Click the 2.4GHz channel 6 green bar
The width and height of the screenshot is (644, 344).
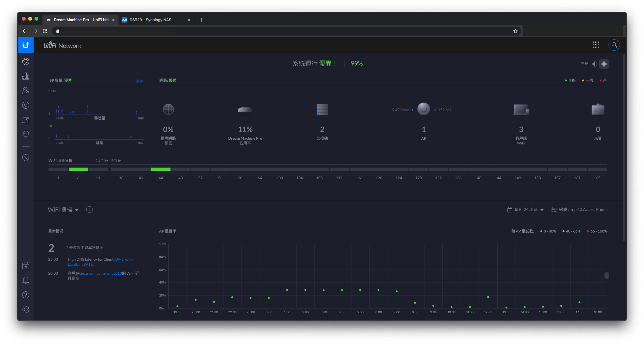(x=78, y=169)
